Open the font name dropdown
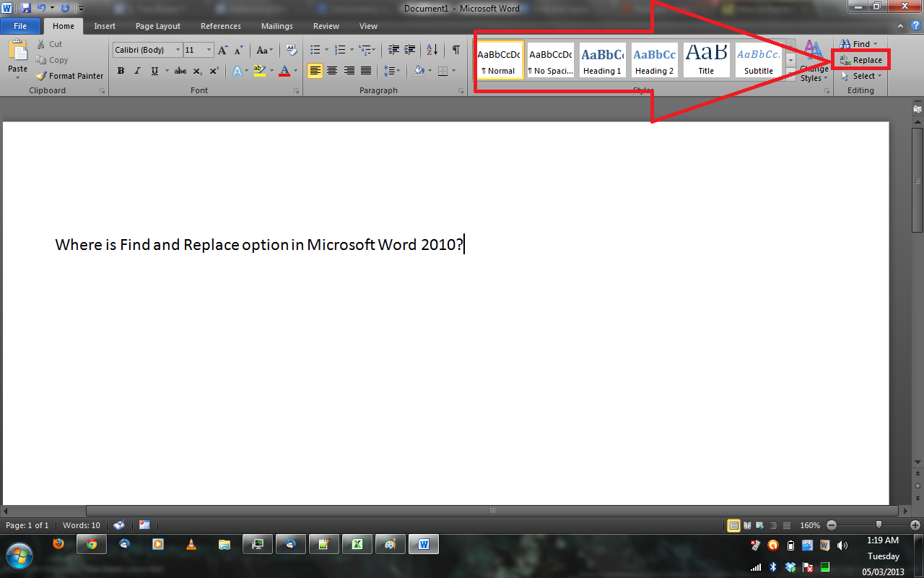924x578 pixels. point(178,50)
